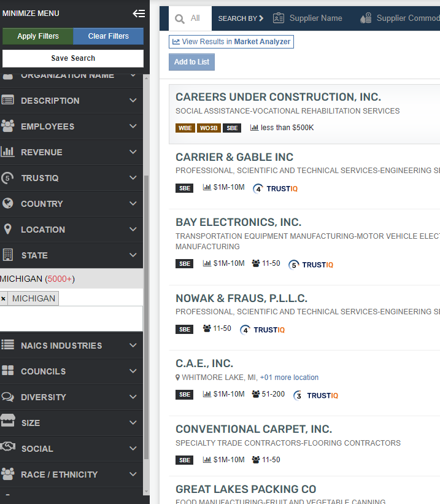
Task: Click the WOSB badge on Careers Under Construction
Action: coord(209,128)
